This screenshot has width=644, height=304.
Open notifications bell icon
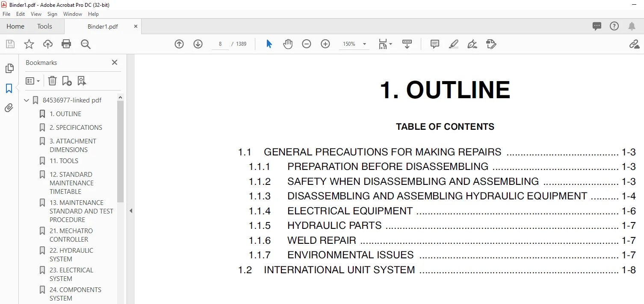pos(632,26)
